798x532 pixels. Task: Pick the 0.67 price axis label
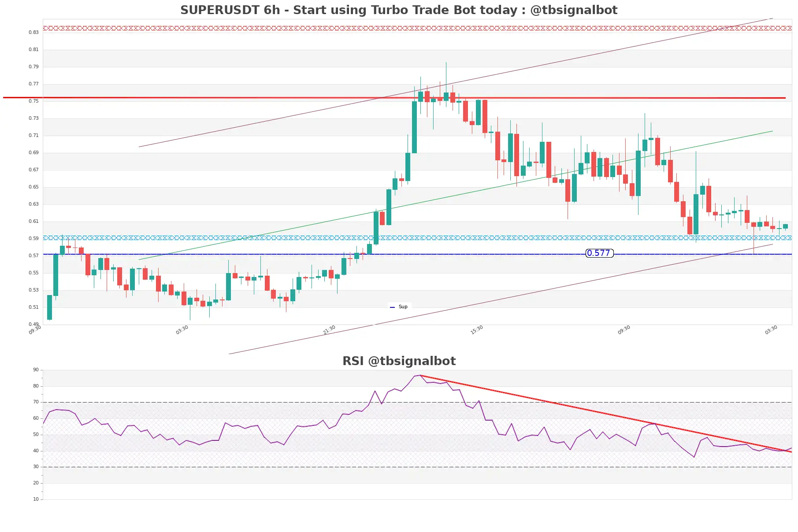pyautogui.click(x=33, y=170)
